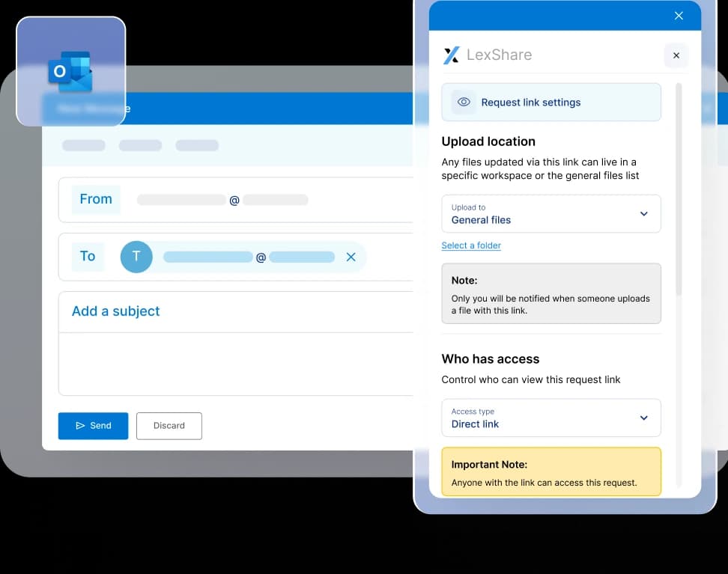Image resolution: width=728 pixels, height=574 pixels.
Task: Open the Upload to dropdown
Action: click(550, 214)
